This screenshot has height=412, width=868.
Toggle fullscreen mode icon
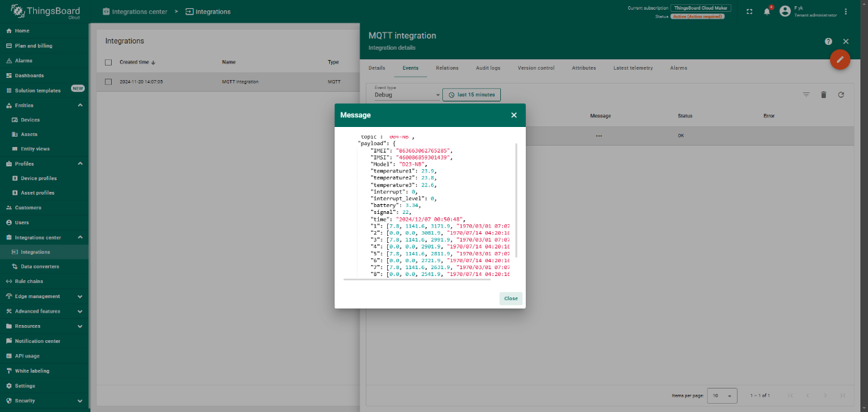(x=750, y=12)
